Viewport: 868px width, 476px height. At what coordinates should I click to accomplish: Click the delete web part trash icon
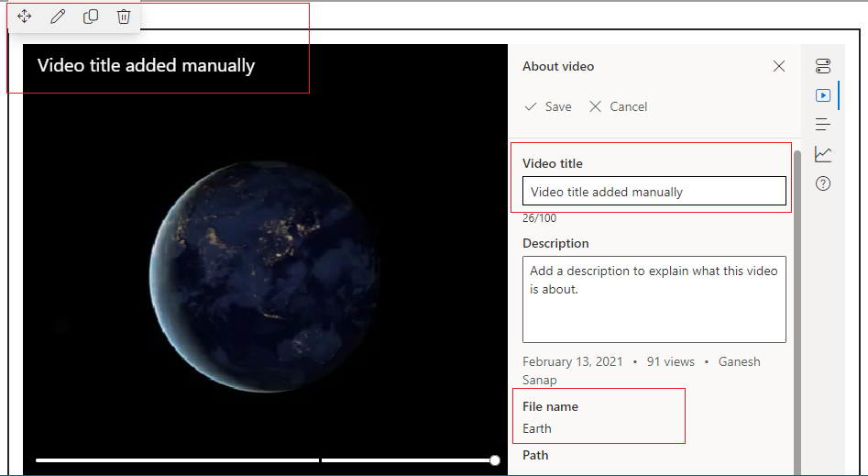coord(124,17)
